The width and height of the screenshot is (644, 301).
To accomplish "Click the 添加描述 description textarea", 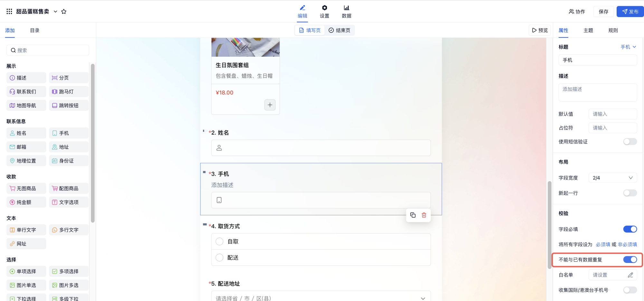I will [x=598, y=92].
